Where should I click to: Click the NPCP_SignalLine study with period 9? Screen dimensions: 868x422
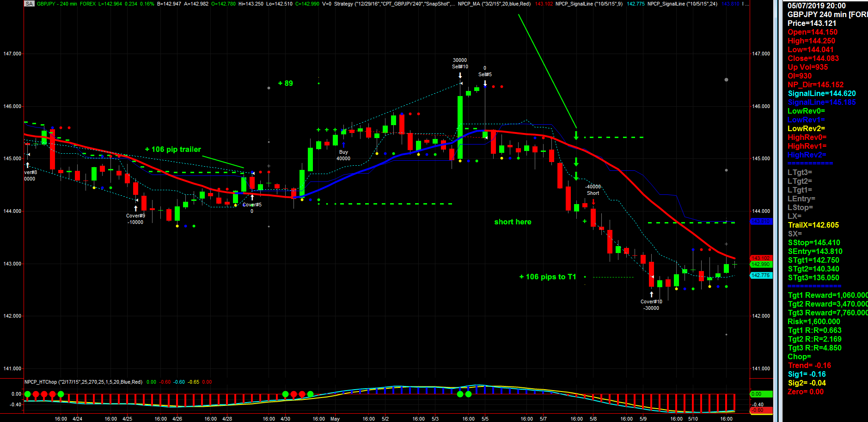tap(589, 4)
